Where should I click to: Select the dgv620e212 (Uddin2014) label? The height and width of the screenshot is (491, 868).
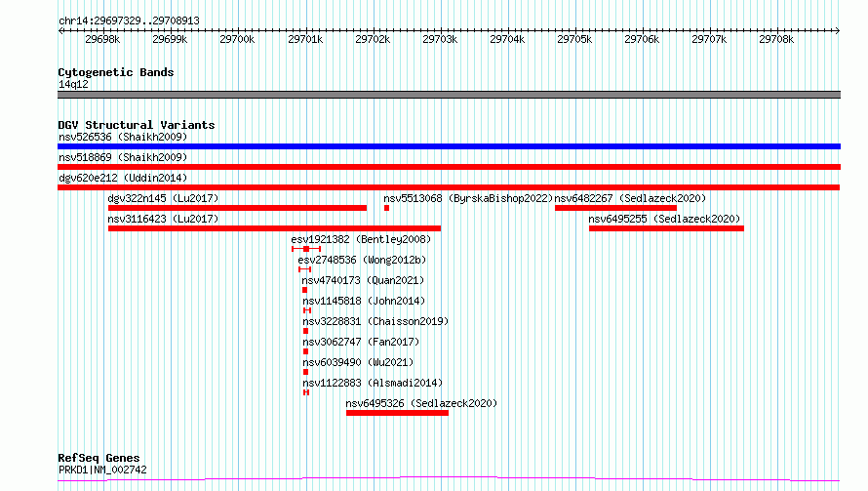(x=123, y=178)
